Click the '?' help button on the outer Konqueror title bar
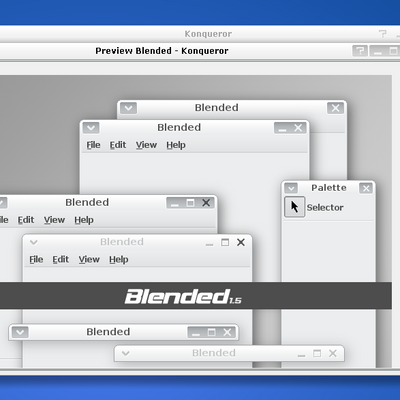 (x=383, y=34)
